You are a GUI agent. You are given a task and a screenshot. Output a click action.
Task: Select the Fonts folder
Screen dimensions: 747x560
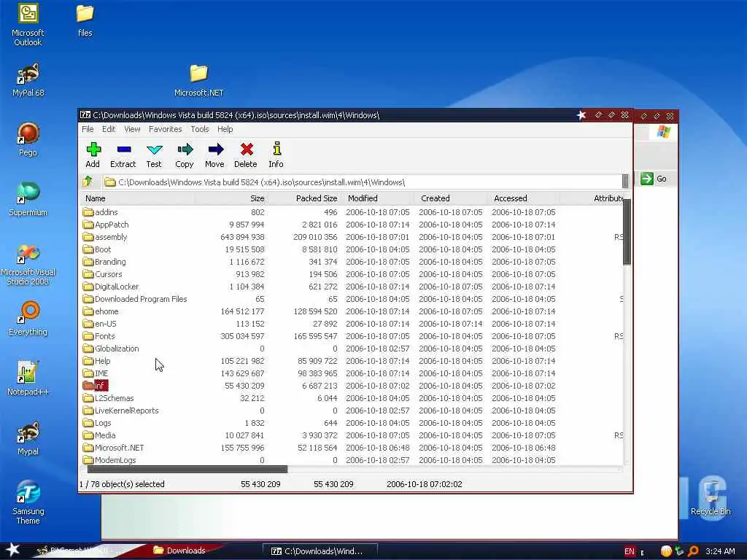[x=98, y=335]
